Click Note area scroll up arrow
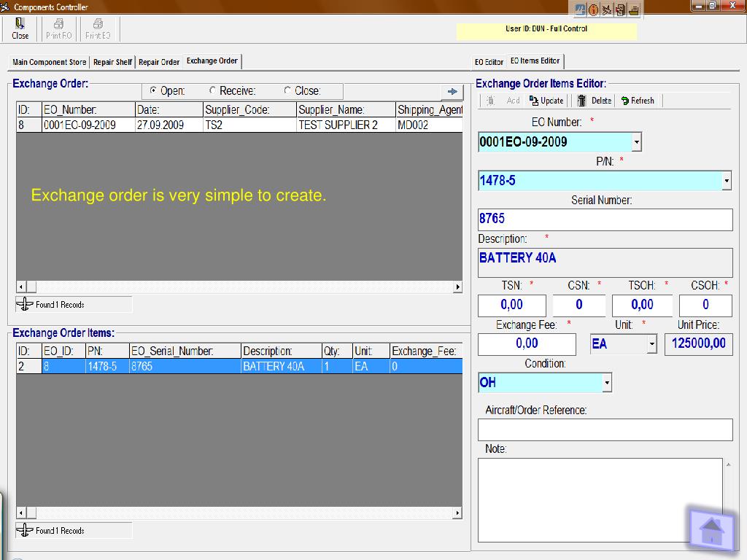 pyautogui.click(x=729, y=464)
